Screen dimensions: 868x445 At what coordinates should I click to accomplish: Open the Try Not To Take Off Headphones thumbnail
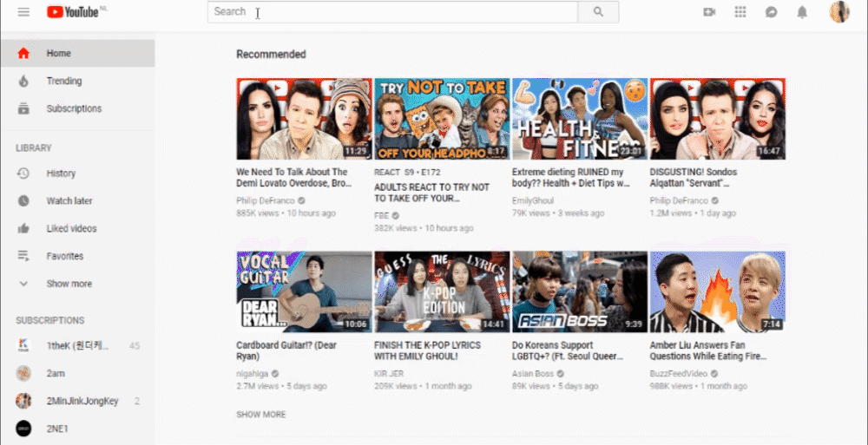pyautogui.click(x=442, y=119)
